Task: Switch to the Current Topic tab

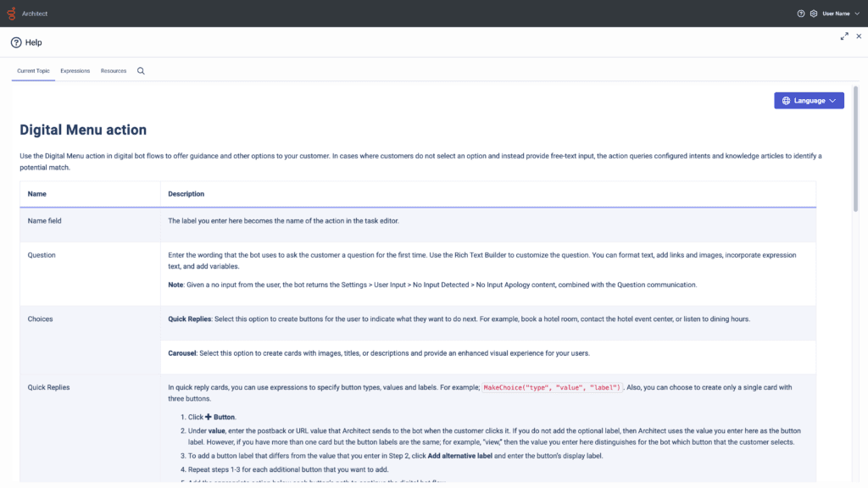Action: tap(33, 71)
